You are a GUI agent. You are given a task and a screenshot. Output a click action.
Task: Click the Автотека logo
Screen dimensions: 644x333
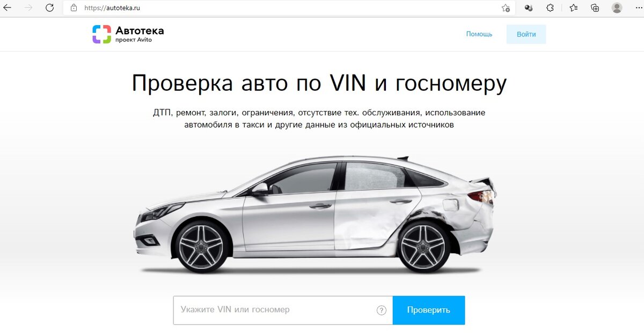tap(128, 34)
